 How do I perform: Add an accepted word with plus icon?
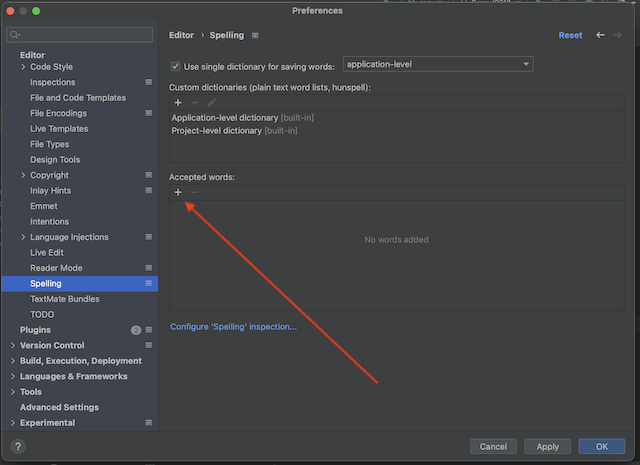click(x=178, y=192)
